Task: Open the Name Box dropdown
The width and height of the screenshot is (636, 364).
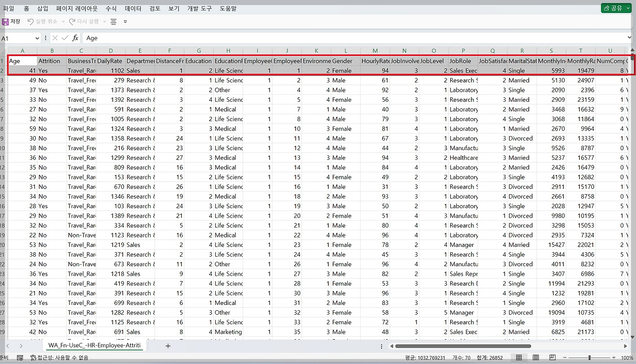Action: [x=37, y=38]
